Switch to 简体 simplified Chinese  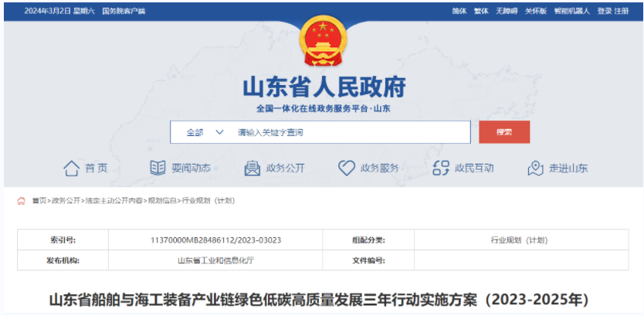pyautogui.click(x=459, y=11)
